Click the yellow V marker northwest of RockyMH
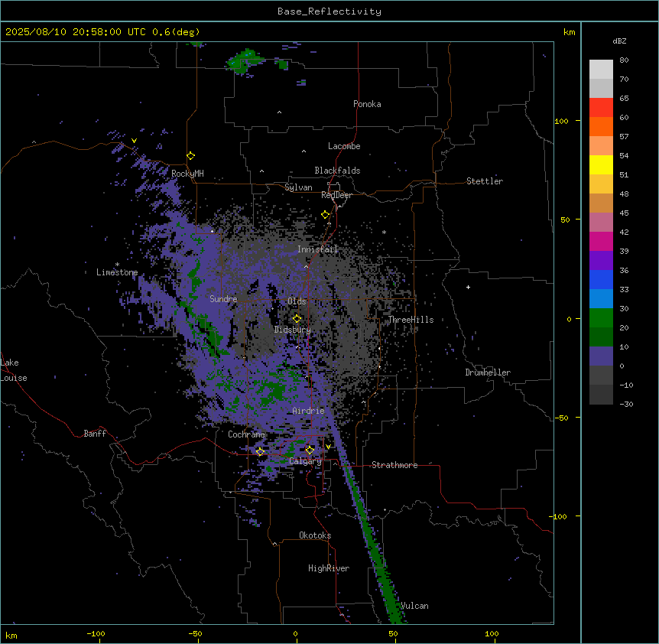The width and height of the screenshot is (659, 644). click(x=134, y=141)
